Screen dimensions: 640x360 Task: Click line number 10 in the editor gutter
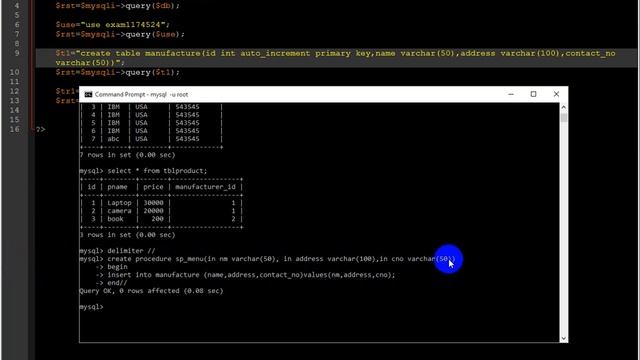click(15, 72)
